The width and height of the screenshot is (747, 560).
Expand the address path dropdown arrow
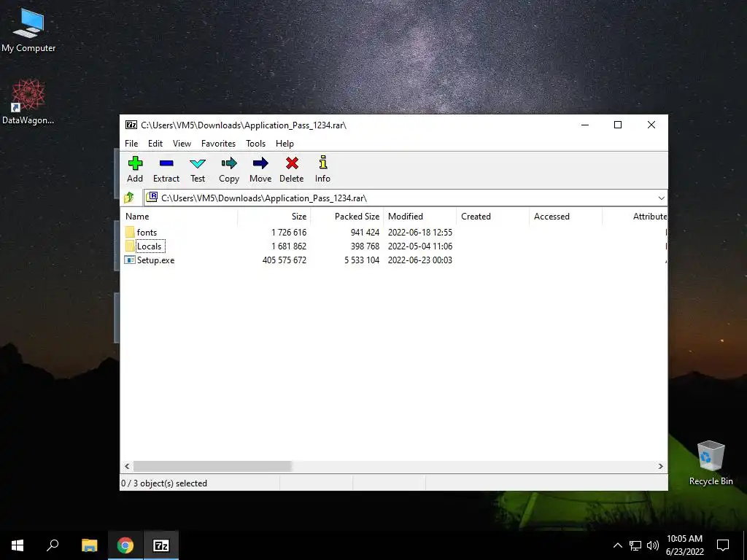(x=661, y=198)
